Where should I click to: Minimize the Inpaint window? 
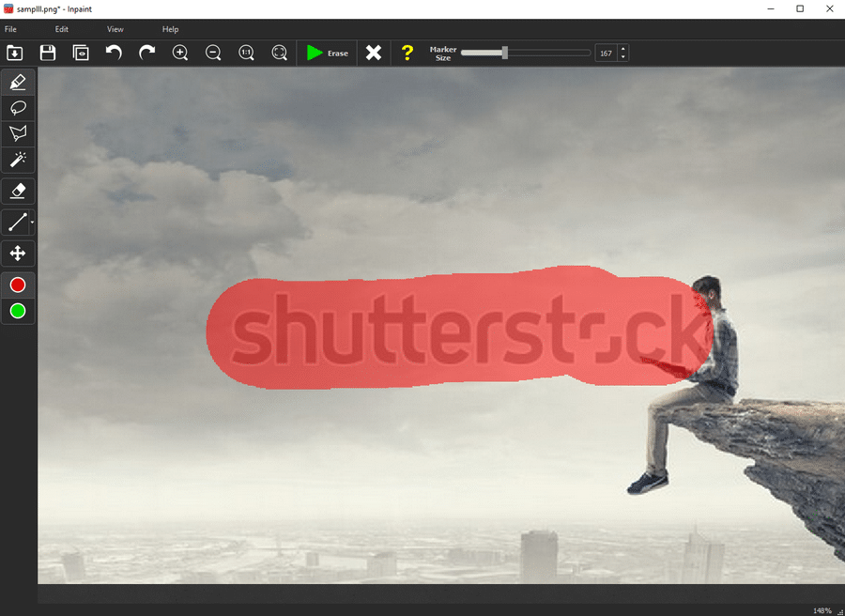[x=771, y=8]
